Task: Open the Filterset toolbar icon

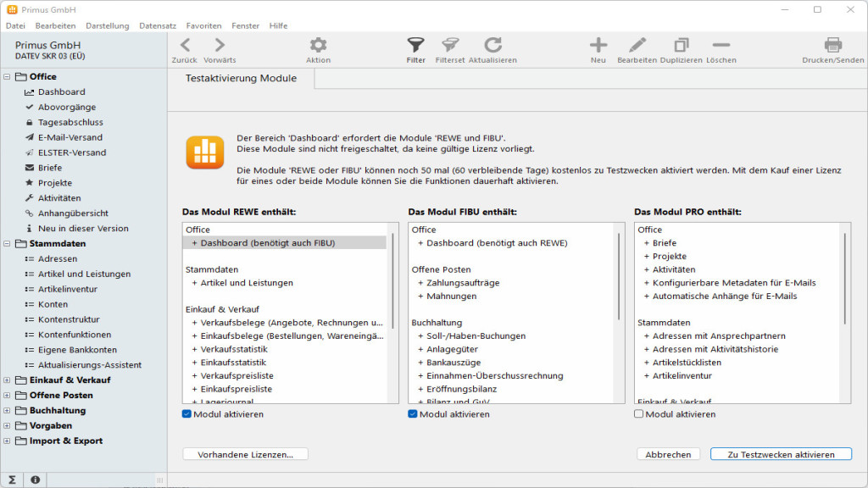Action: pyautogui.click(x=450, y=46)
